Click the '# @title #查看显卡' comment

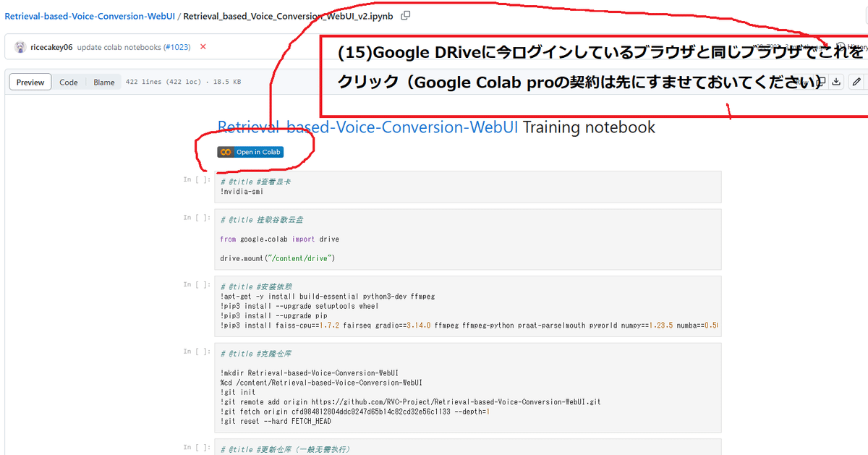pyautogui.click(x=255, y=182)
